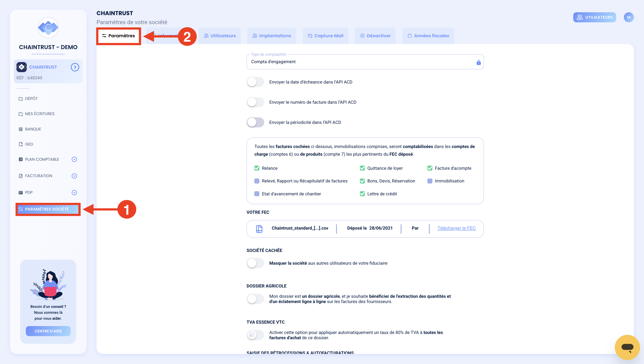644x364 pixels.
Task: Enable the TVA Essence VTC switch
Action: point(255,335)
